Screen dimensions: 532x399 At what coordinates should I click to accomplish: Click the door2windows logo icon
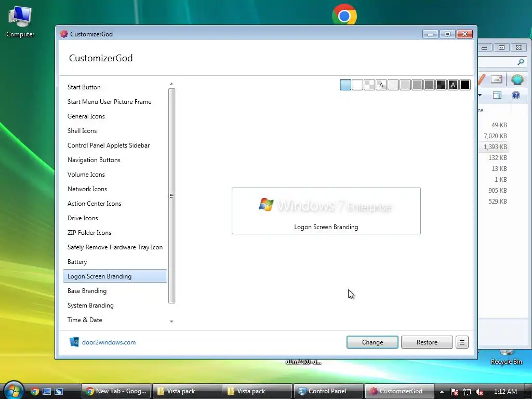[x=74, y=342]
